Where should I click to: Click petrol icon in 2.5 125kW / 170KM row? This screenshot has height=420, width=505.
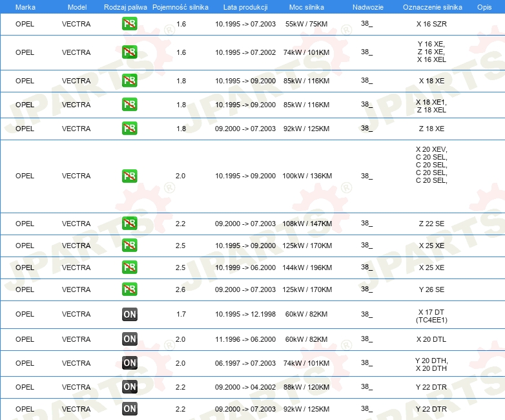(129, 246)
